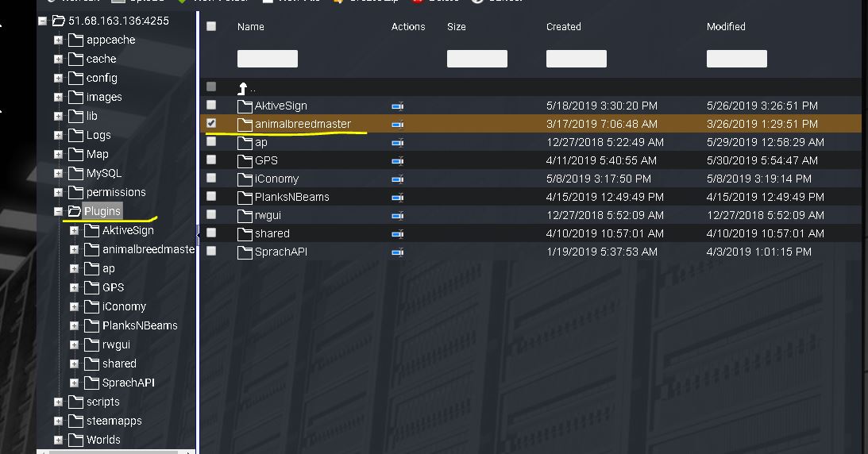Sort the file list by Name column
This screenshot has width=868, height=454.
pos(251,26)
